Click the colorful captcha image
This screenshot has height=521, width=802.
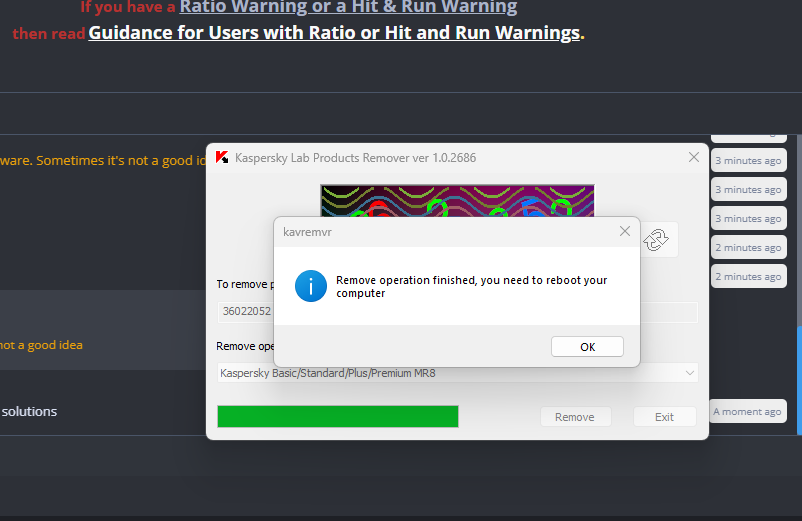coord(457,200)
